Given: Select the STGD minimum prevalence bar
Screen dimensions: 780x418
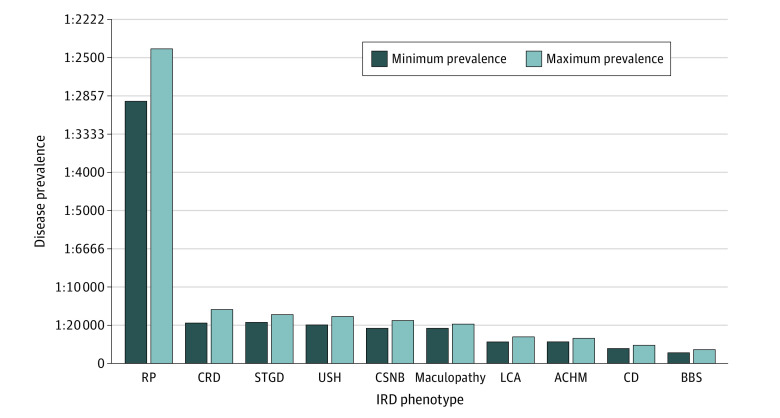Looking at the screenshot, I should coord(256,342).
